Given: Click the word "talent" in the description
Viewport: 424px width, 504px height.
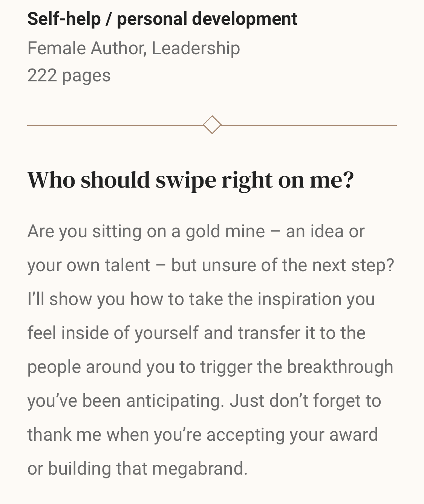Looking at the screenshot, I should (127, 265).
